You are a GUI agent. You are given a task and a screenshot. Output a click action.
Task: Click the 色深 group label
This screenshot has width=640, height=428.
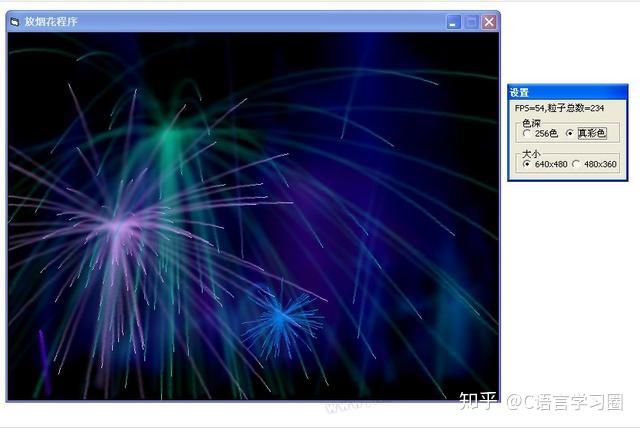click(x=531, y=123)
